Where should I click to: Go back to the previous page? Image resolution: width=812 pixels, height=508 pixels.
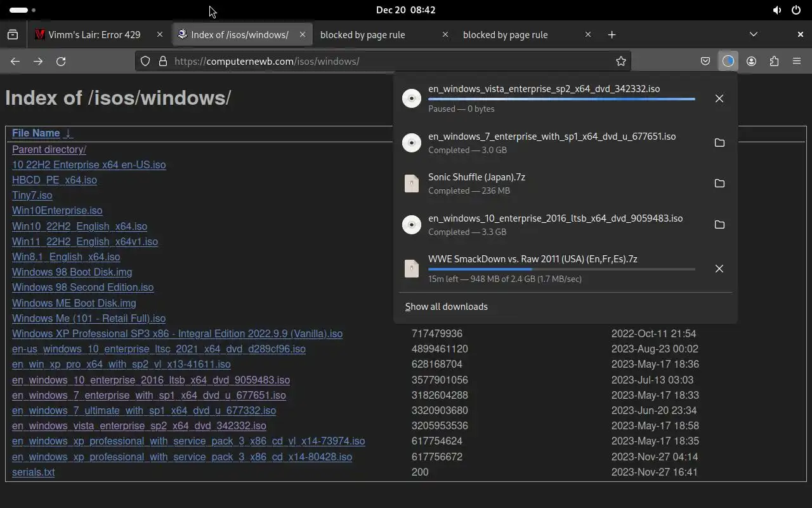point(15,61)
